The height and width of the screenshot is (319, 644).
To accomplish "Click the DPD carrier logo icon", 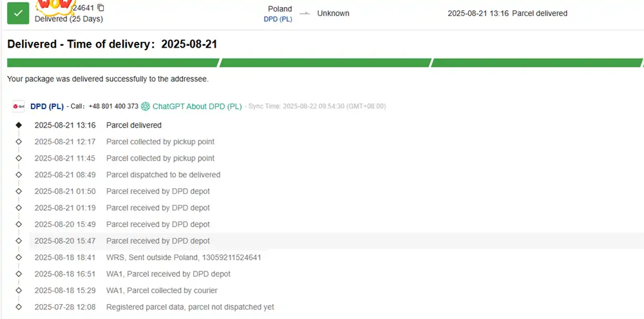I will [x=19, y=106].
